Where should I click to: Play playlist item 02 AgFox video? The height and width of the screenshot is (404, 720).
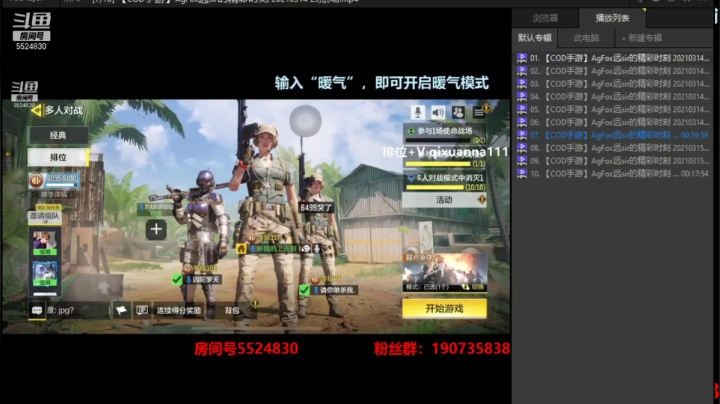pyautogui.click(x=613, y=71)
